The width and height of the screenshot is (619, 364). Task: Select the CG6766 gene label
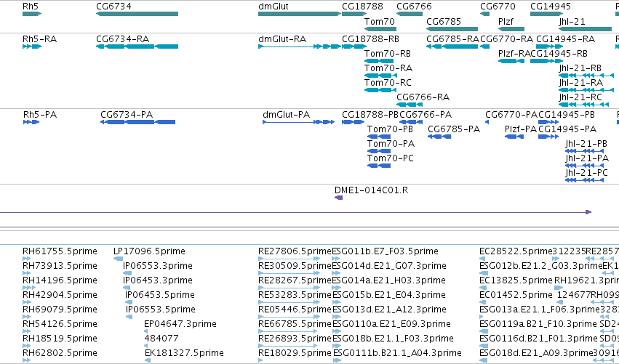point(414,7)
